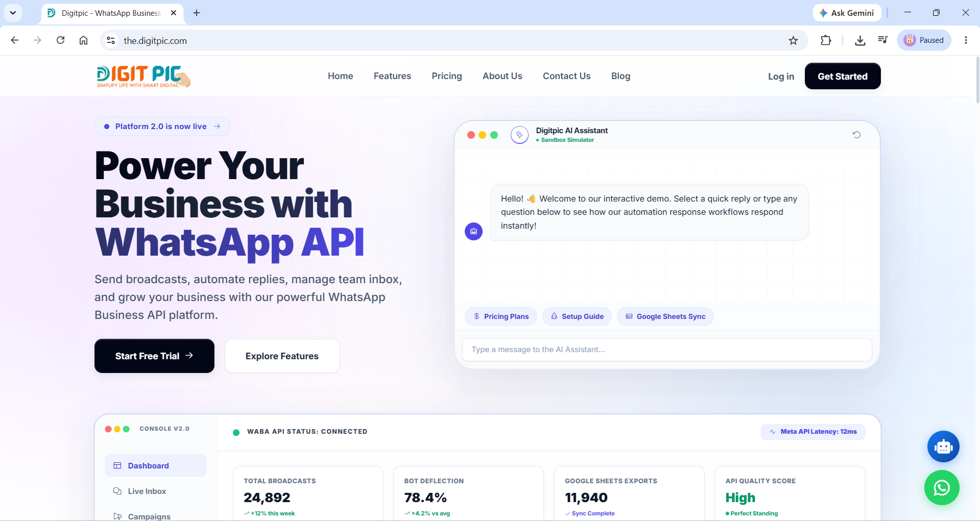Click the Total Broadcasts value 24,892
This screenshot has width=980, height=521.
click(x=267, y=498)
